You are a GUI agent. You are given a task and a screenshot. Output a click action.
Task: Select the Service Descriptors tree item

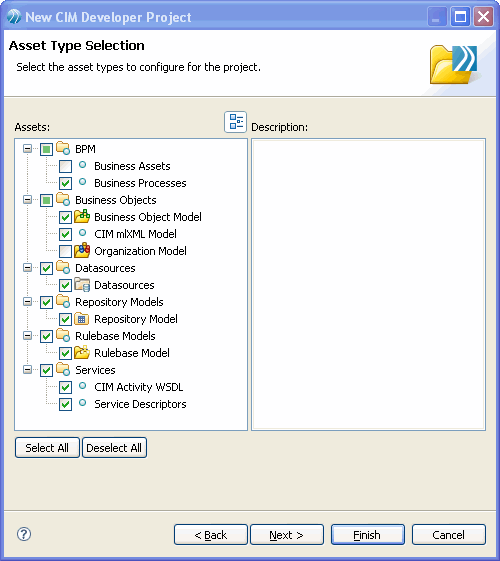(x=140, y=404)
